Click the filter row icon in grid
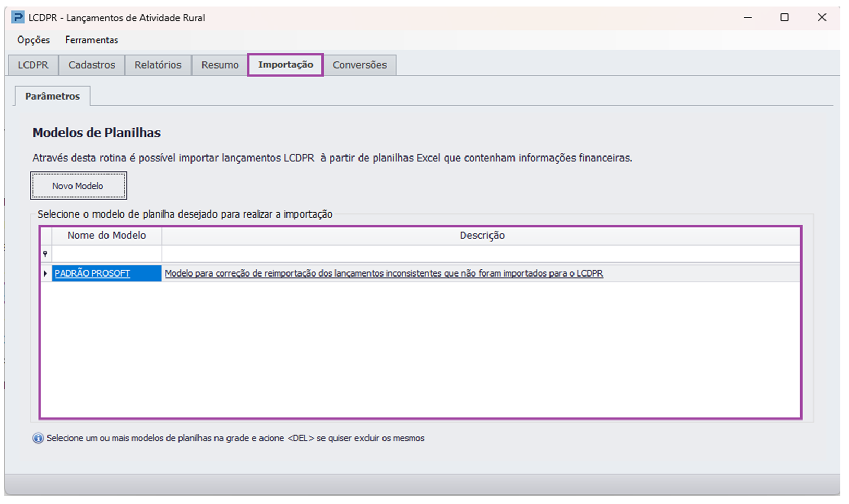 point(45,254)
